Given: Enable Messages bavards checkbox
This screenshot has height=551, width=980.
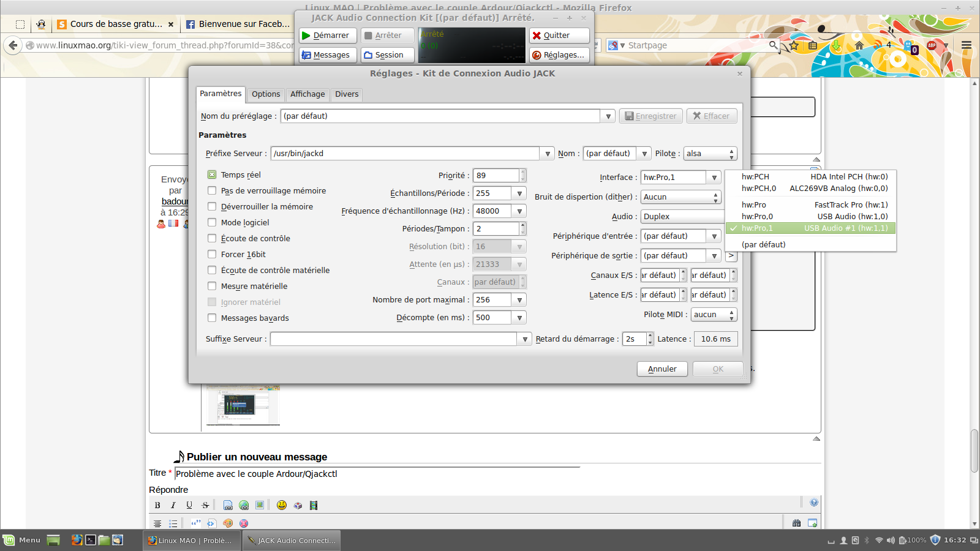Looking at the screenshot, I should [x=212, y=318].
